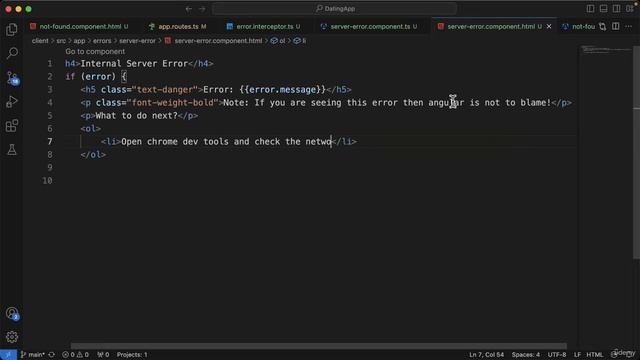Open the Search view in activity bar
Image resolution: width=640 pixels, height=360 pixels.
[12, 53]
